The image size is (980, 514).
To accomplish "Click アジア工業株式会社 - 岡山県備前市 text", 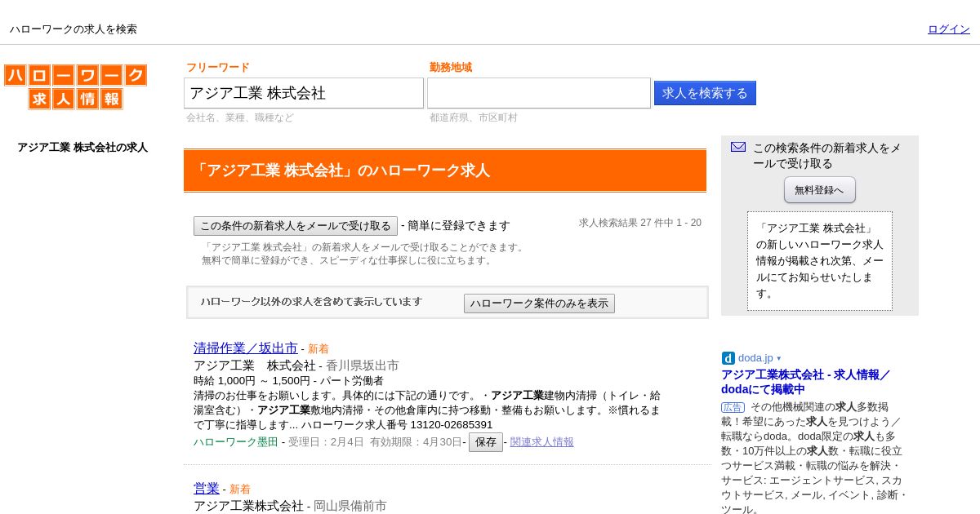I will click(291, 506).
